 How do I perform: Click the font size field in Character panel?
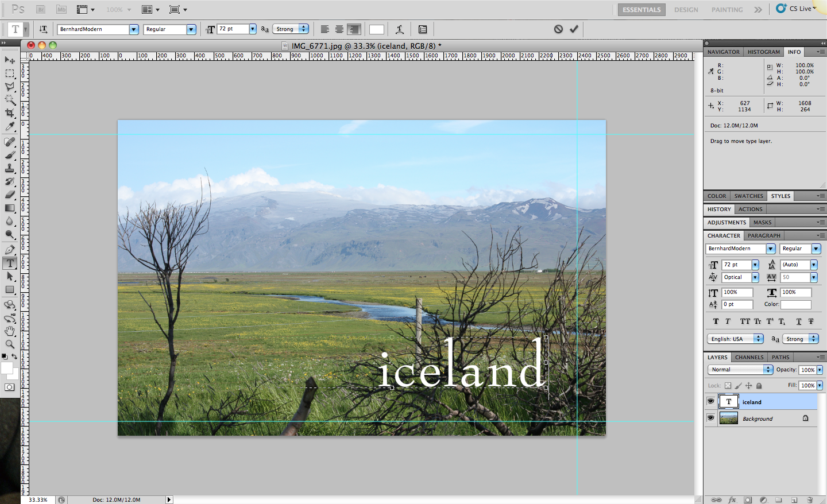(x=736, y=265)
